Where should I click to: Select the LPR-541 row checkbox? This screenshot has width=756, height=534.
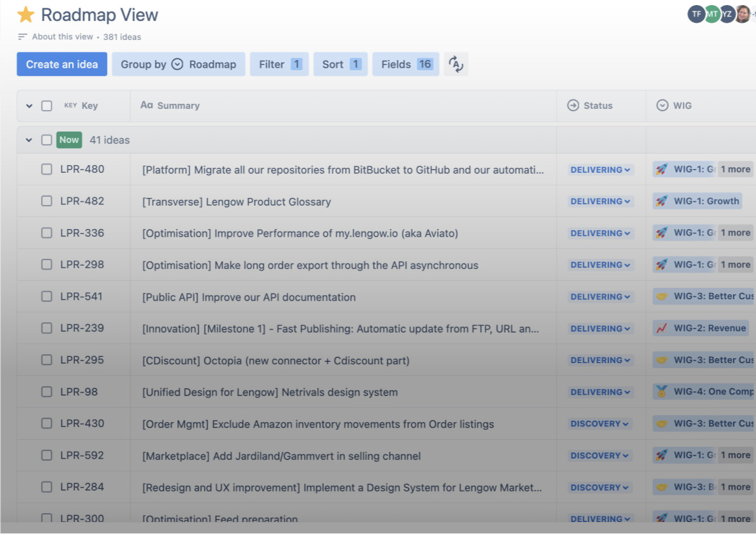click(x=47, y=297)
